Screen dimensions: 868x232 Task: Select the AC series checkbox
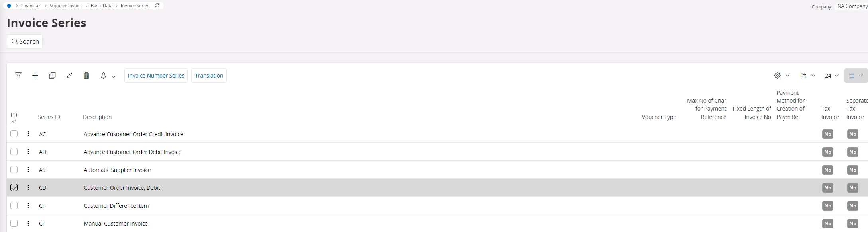coord(14,134)
